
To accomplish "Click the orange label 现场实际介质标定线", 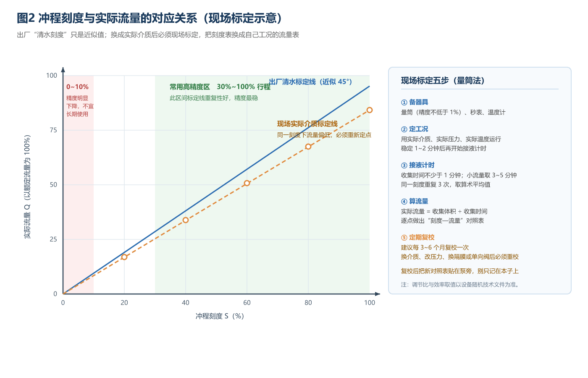I will [307, 124].
